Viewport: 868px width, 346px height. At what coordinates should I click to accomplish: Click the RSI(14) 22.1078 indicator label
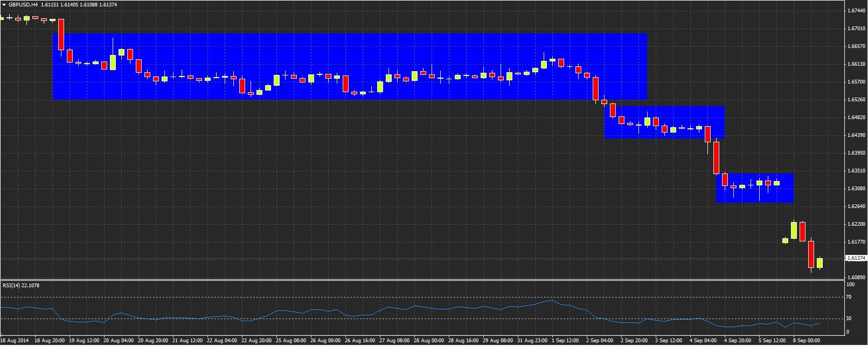(x=21, y=285)
